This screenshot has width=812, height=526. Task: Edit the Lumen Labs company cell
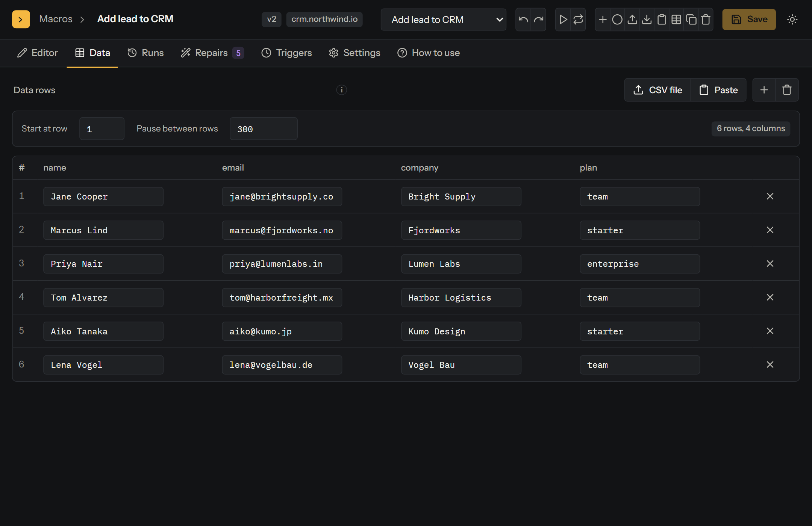(x=461, y=264)
